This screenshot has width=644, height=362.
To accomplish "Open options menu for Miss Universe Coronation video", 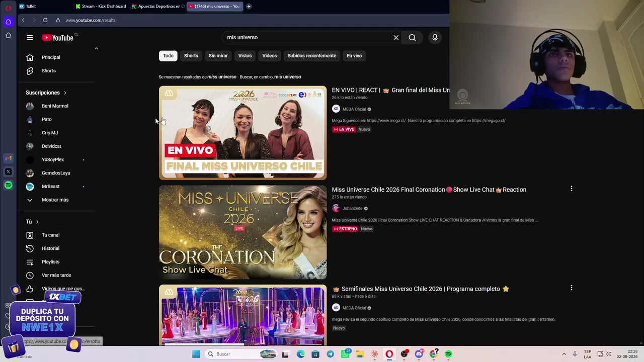I will (571, 189).
